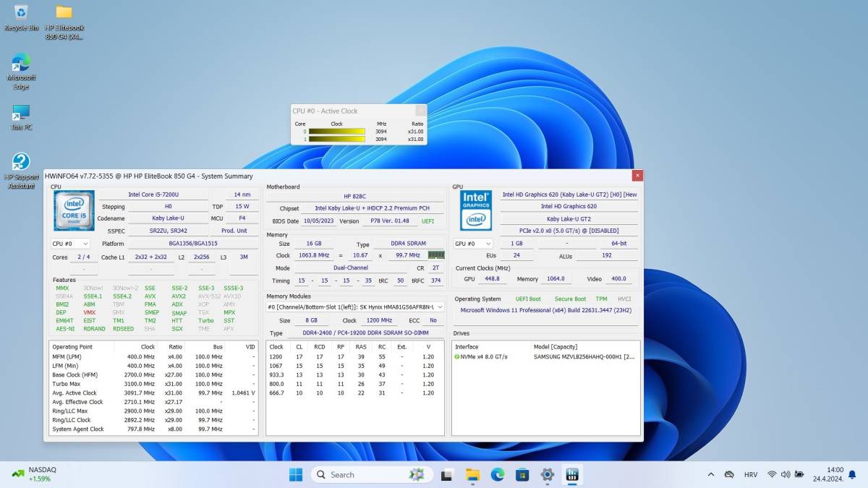The width and height of the screenshot is (868, 488).
Task: Expand the Memory Modules slot dropdown
Action: [x=355, y=307]
